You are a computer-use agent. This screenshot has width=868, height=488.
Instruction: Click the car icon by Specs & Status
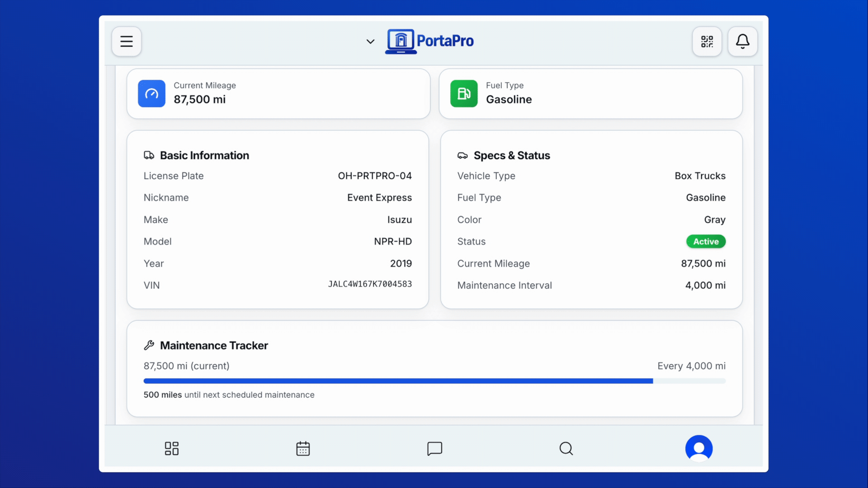click(x=462, y=155)
